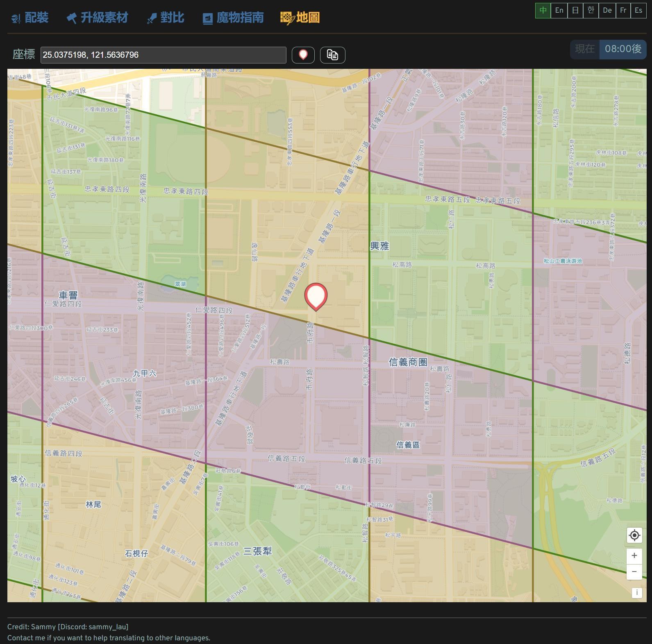
Task: Select 中 Chinese language option
Action: coord(543,11)
